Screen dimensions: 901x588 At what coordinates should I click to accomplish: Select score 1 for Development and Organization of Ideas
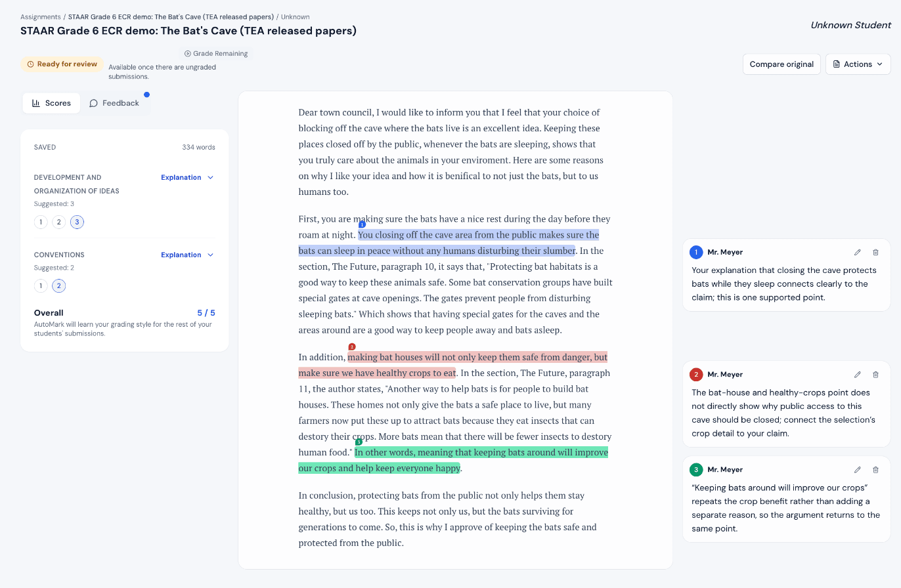[41, 222]
